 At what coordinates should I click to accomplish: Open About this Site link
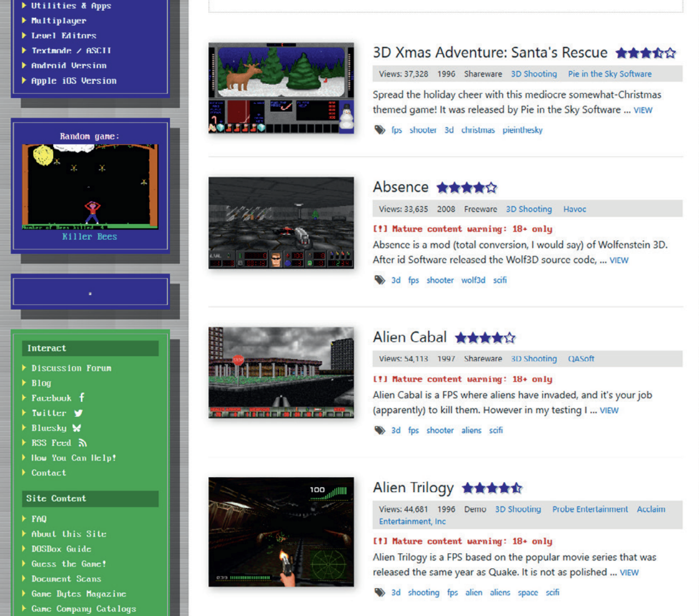(69, 534)
